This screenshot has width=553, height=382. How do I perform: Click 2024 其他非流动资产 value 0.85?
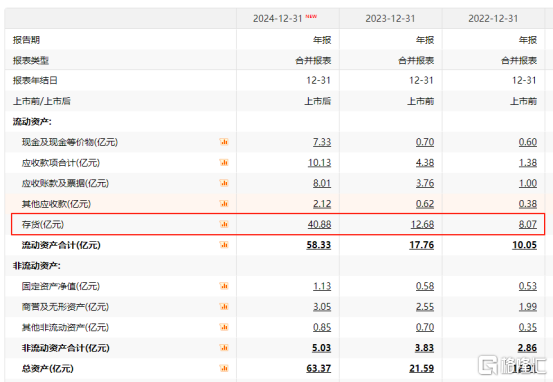click(x=322, y=327)
